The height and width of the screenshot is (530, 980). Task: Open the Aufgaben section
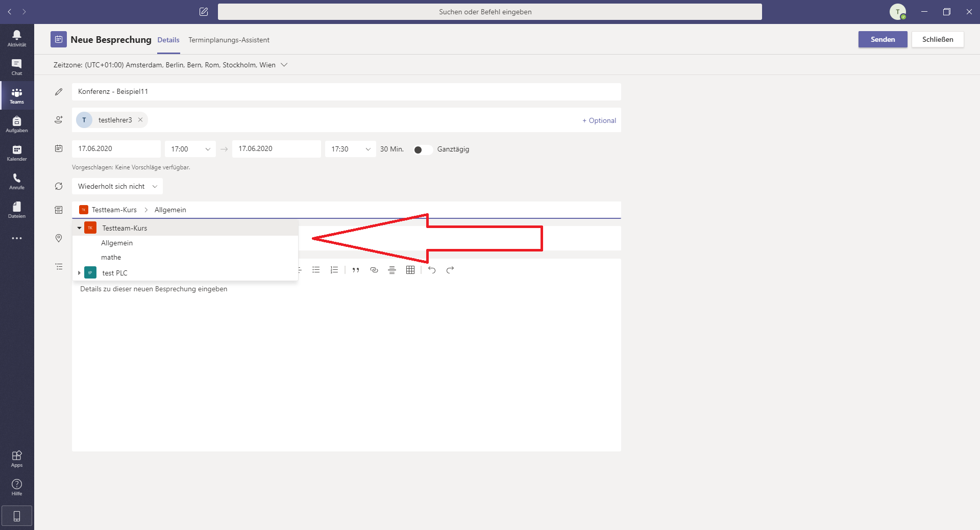tap(17, 124)
